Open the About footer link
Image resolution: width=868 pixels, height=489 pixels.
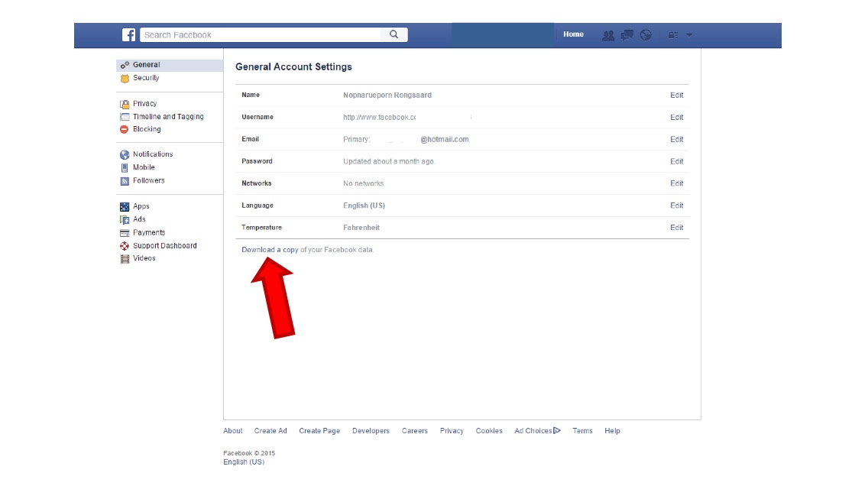tap(233, 431)
